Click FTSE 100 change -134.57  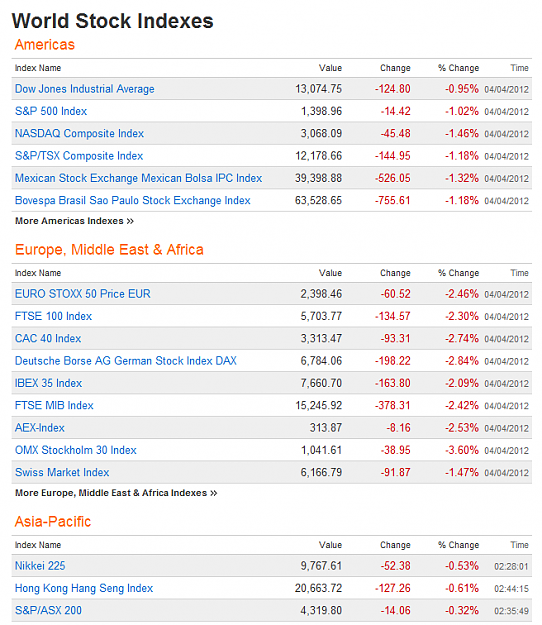coord(393,316)
